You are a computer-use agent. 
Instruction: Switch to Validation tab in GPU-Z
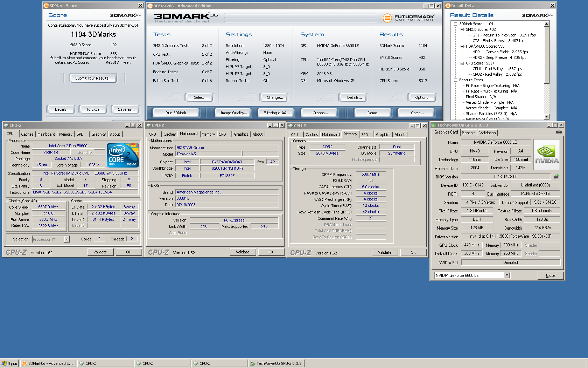[x=488, y=133]
